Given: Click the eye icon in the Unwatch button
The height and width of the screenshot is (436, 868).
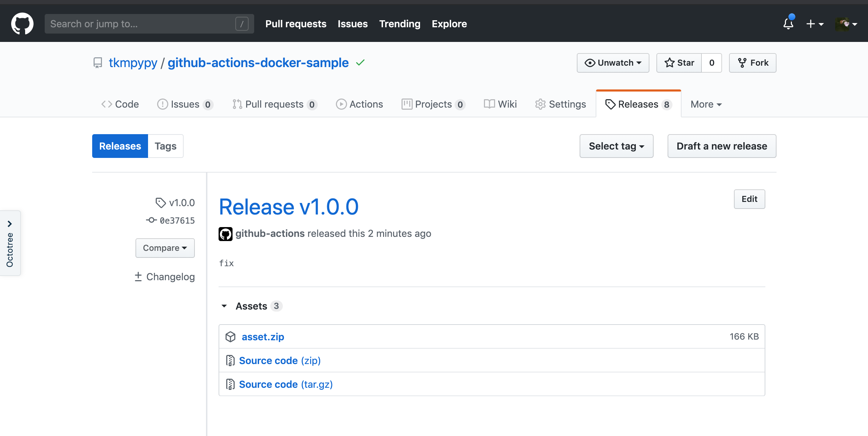Looking at the screenshot, I should 590,63.
